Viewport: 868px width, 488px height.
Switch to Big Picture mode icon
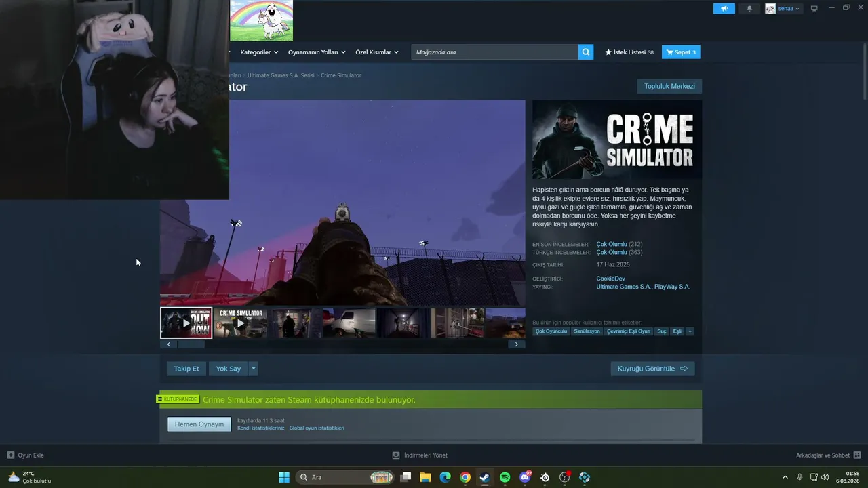(814, 8)
